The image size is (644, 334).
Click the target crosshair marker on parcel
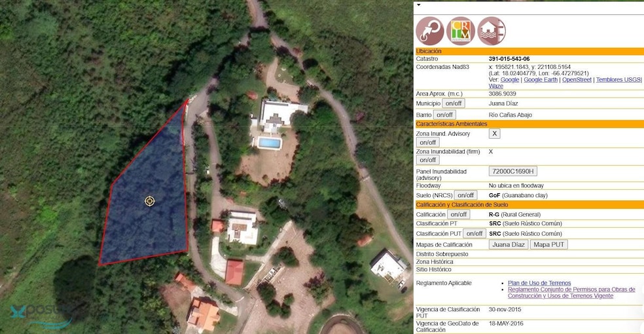click(150, 201)
